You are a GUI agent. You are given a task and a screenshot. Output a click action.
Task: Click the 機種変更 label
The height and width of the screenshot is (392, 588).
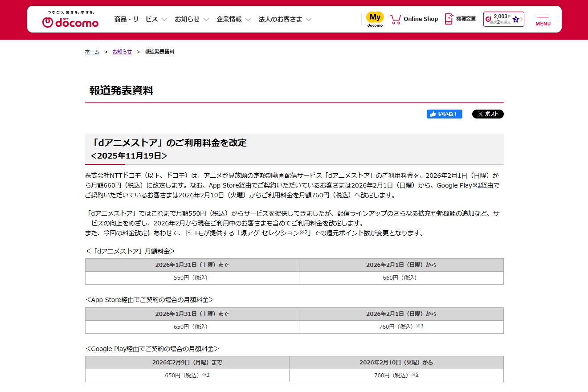coord(466,19)
